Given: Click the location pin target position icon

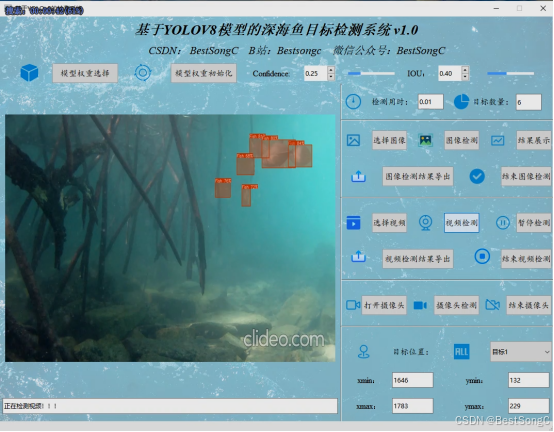Looking at the screenshot, I should tap(364, 352).
